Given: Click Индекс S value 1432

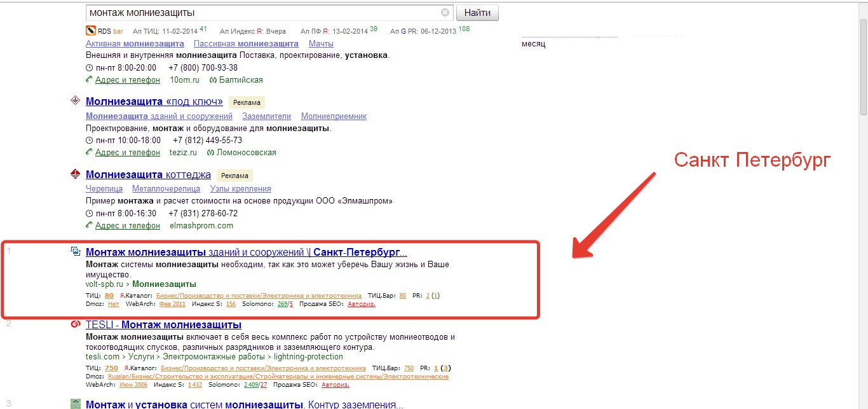Looking at the screenshot, I should click(x=195, y=385).
